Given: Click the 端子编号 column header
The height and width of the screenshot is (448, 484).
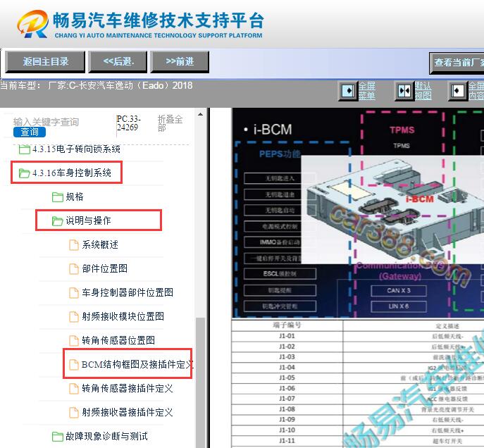Looking at the screenshot, I should pyautogui.click(x=287, y=325).
